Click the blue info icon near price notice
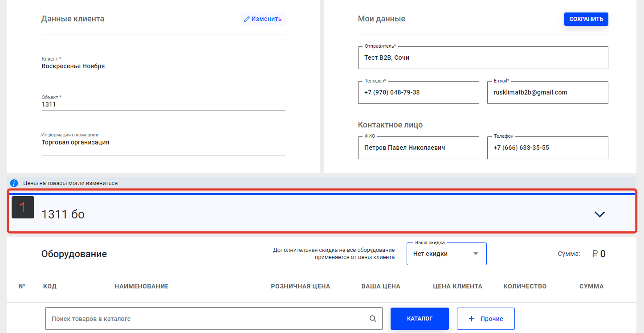The width and height of the screenshot is (644, 333). [14, 183]
